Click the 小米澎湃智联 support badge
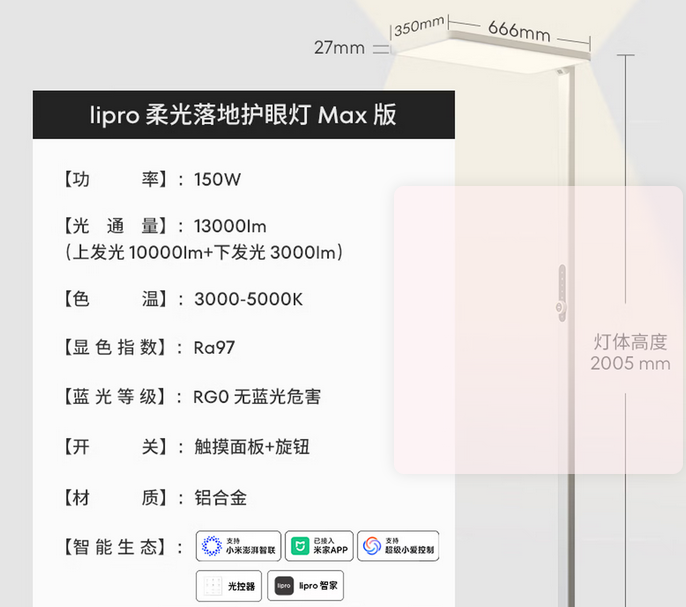The image size is (686, 607). pos(238,546)
